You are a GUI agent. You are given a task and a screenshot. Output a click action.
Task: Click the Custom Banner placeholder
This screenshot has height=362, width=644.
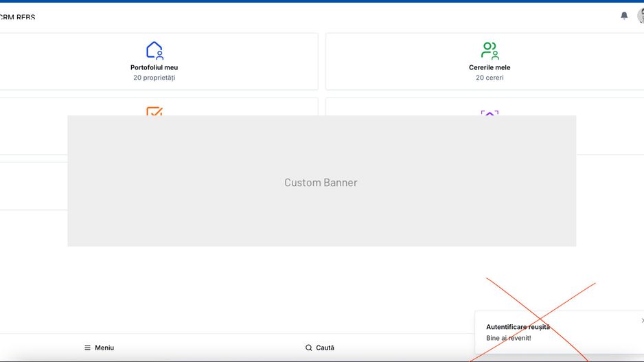tap(321, 181)
